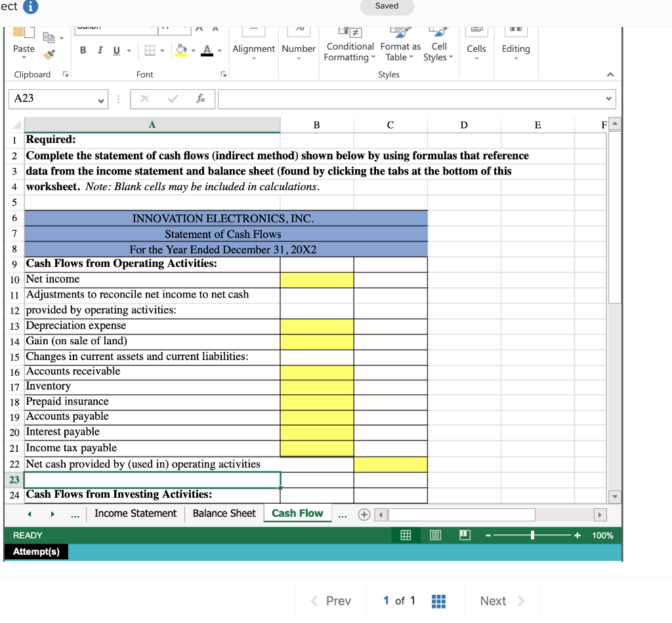Collapse the ribbon with the caret
Image resolution: width=672 pixels, height=623 pixels.
(x=610, y=75)
